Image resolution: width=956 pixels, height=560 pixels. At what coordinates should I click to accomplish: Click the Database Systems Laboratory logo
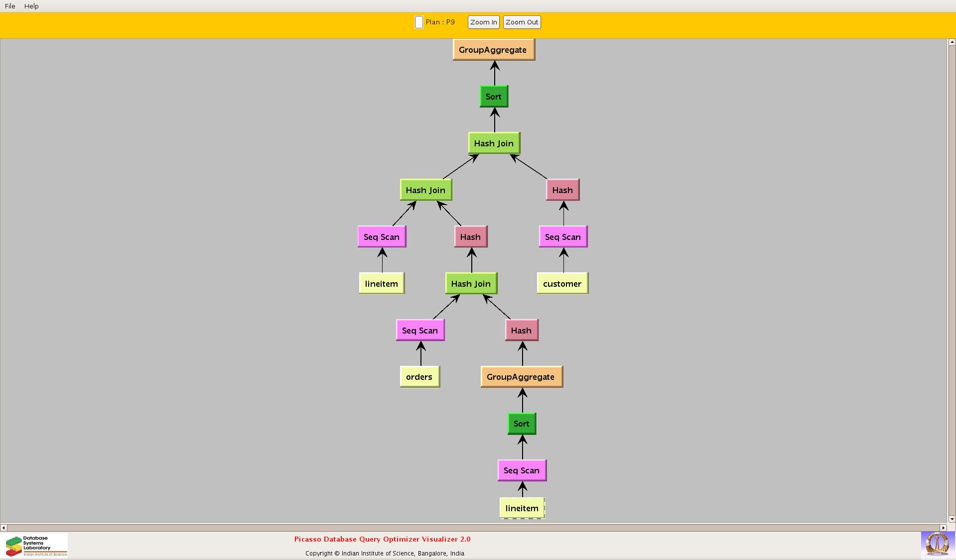tap(36, 546)
